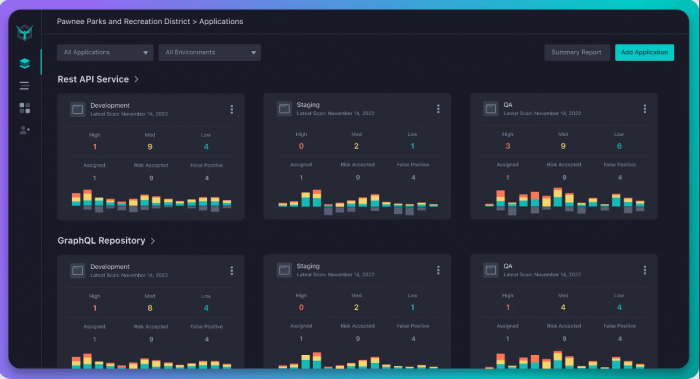The width and height of the screenshot is (700, 379).
Task: Expand Rest API Service chevron
Action: [137, 79]
